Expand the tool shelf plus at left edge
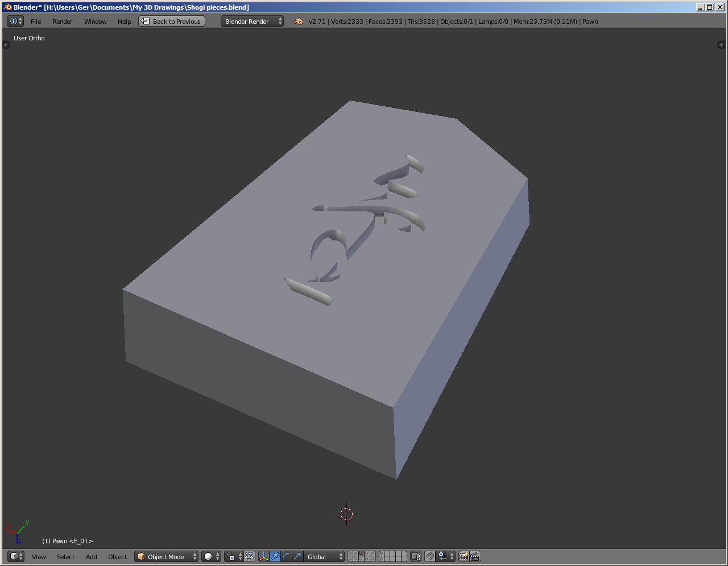728x566 pixels. [x=6, y=44]
